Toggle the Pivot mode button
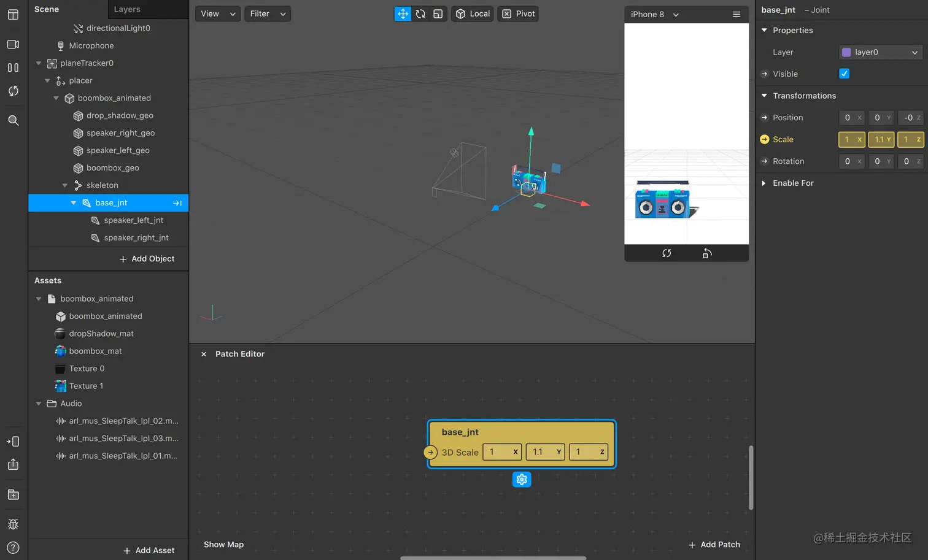 519,13
